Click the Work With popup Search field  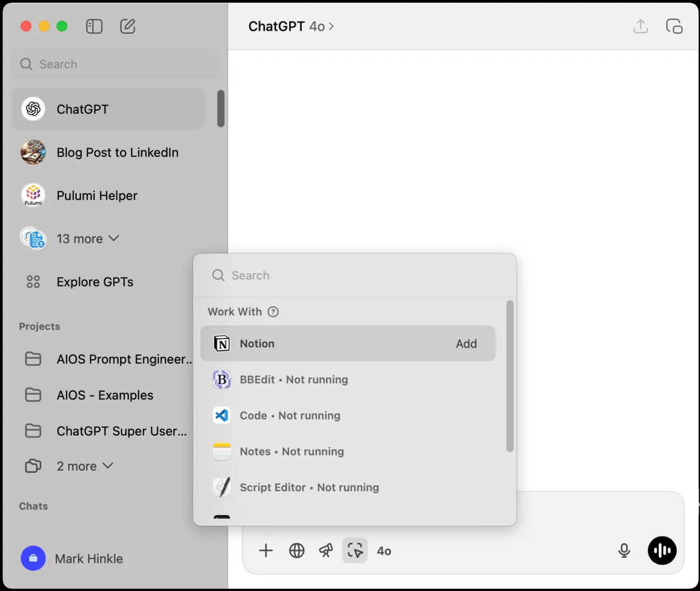[x=355, y=275]
